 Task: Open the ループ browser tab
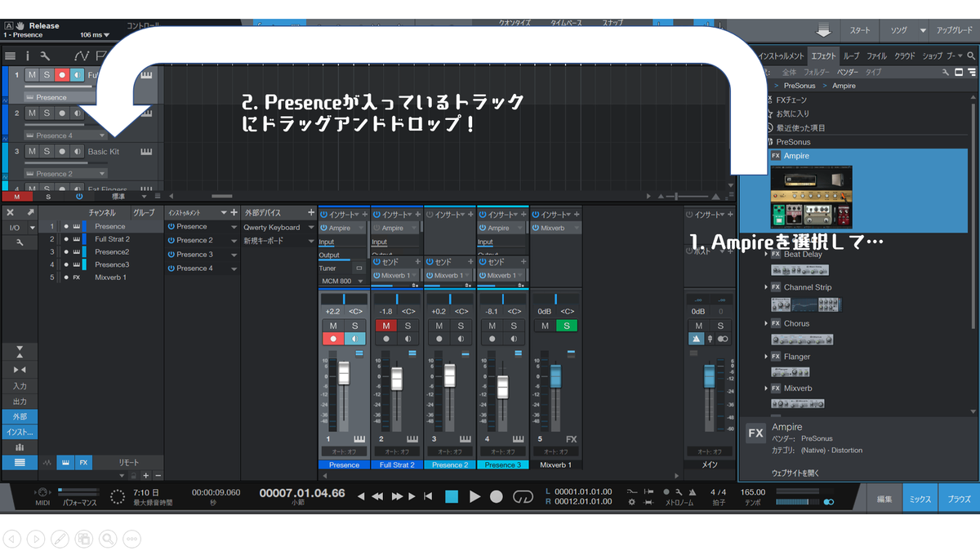pos(851,56)
